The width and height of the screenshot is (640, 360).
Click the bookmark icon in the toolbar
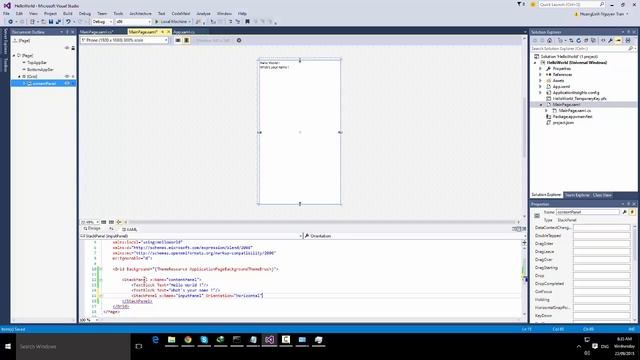pos(247,22)
